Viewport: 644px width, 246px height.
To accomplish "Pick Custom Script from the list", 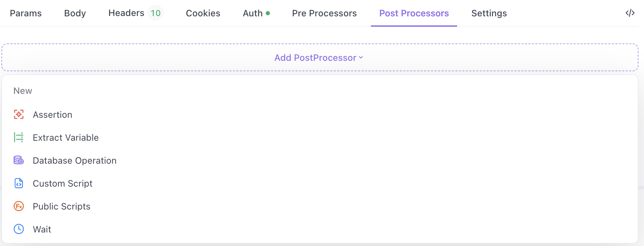I will (x=63, y=183).
